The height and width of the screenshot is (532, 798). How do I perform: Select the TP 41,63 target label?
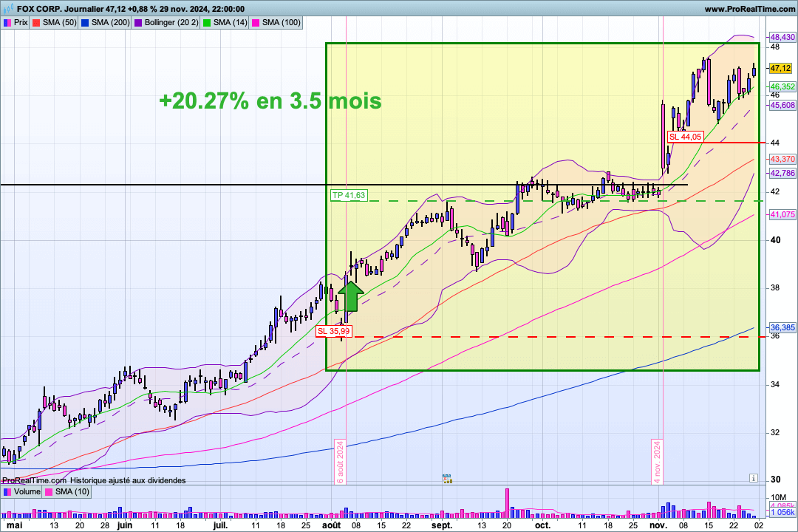pyautogui.click(x=348, y=195)
